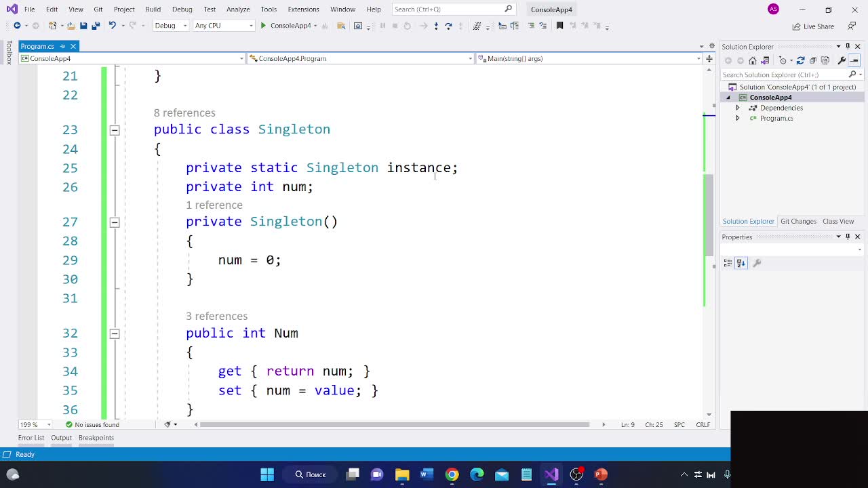Click the Undo arrow icon
Image resolution: width=868 pixels, height=488 pixels.
pyautogui.click(x=113, y=26)
